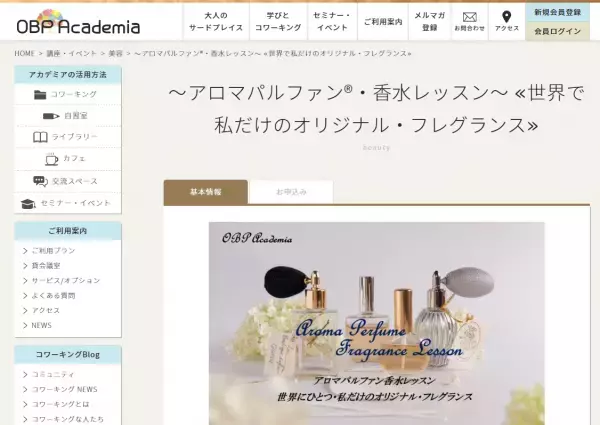Open the 学びとコワーキング menu item

(278, 22)
